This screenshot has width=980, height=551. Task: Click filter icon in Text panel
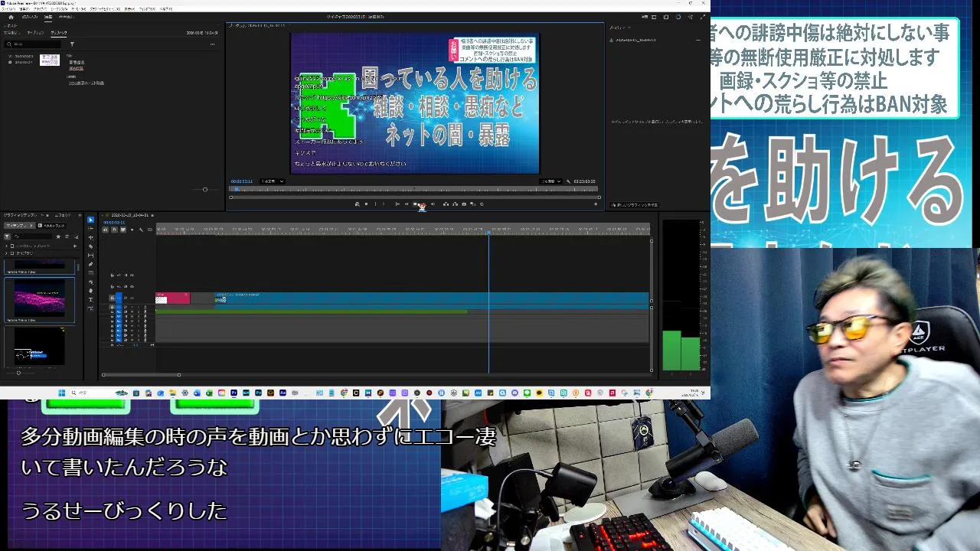tap(72, 44)
